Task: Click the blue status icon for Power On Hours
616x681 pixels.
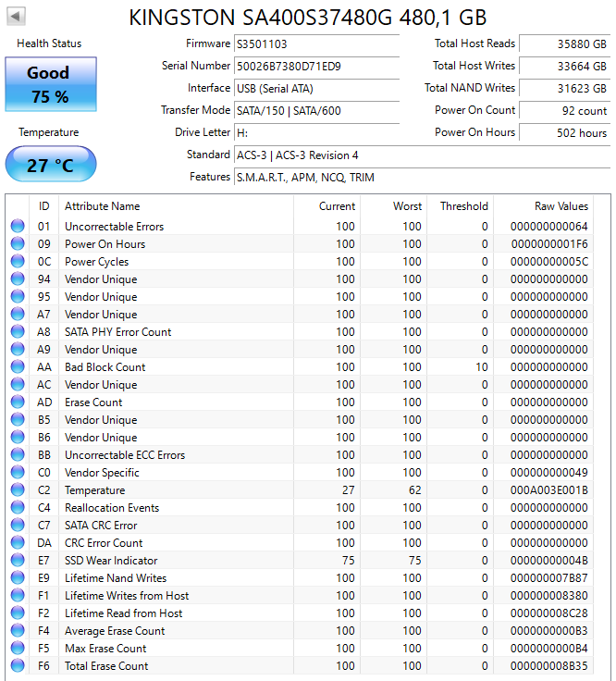Action: tap(18, 244)
